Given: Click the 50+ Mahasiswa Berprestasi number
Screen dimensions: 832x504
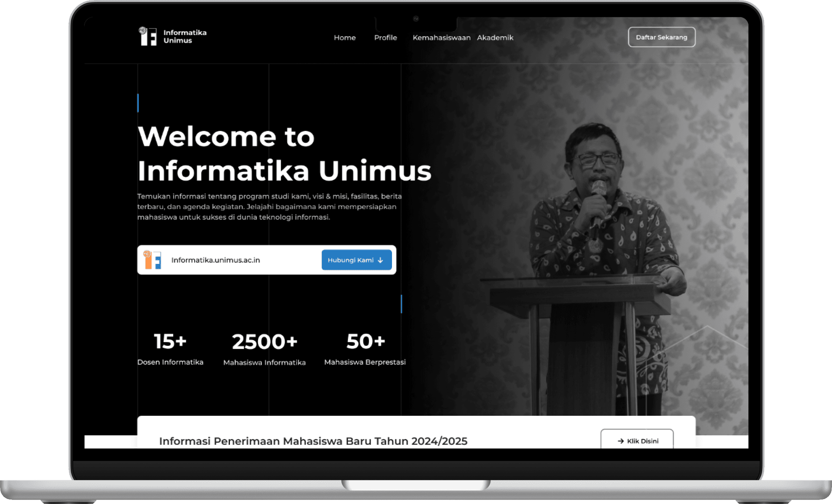Looking at the screenshot, I should (x=365, y=342).
